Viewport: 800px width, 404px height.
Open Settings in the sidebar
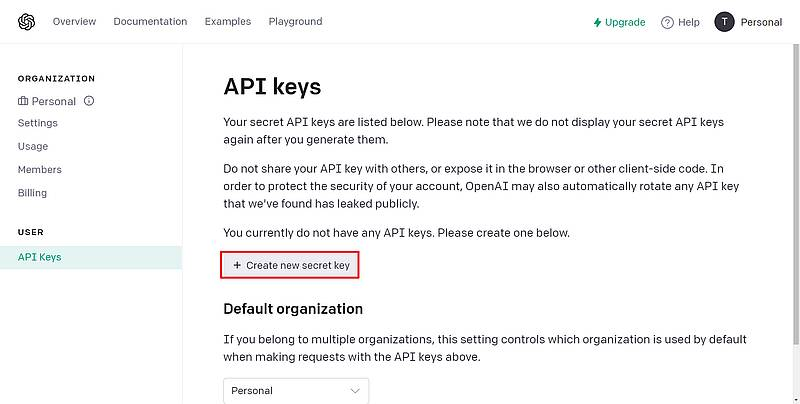coord(38,123)
